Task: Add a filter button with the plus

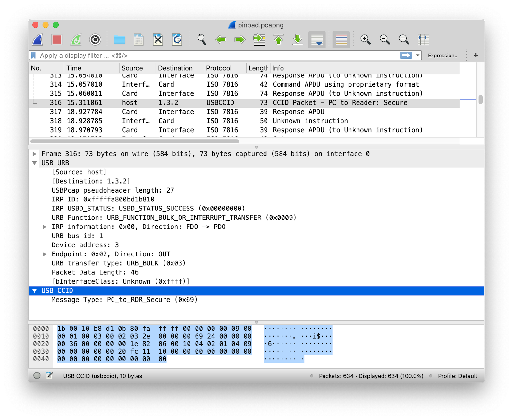Action: click(476, 56)
